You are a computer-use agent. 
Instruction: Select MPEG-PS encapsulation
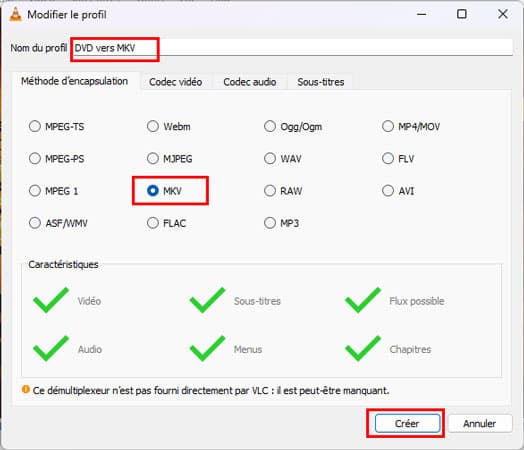[35, 158]
